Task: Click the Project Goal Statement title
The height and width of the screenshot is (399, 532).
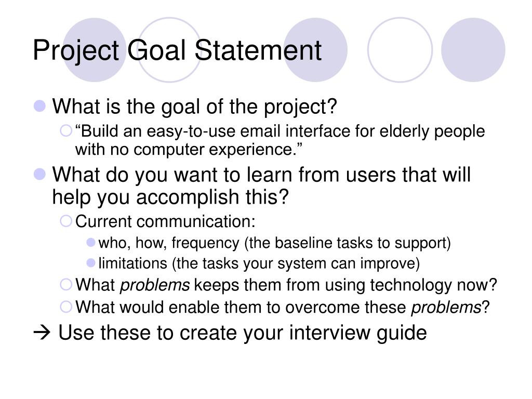Action: pyautogui.click(x=177, y=50)
